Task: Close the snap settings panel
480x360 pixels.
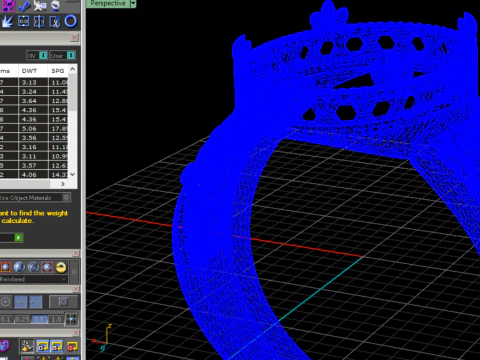Action: coord(76,289)
